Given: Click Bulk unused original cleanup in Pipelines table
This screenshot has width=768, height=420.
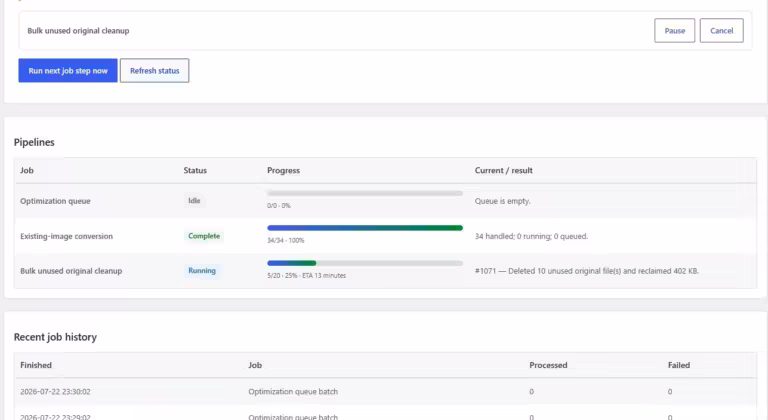Looking at the screenshot, I should [71, 271].
